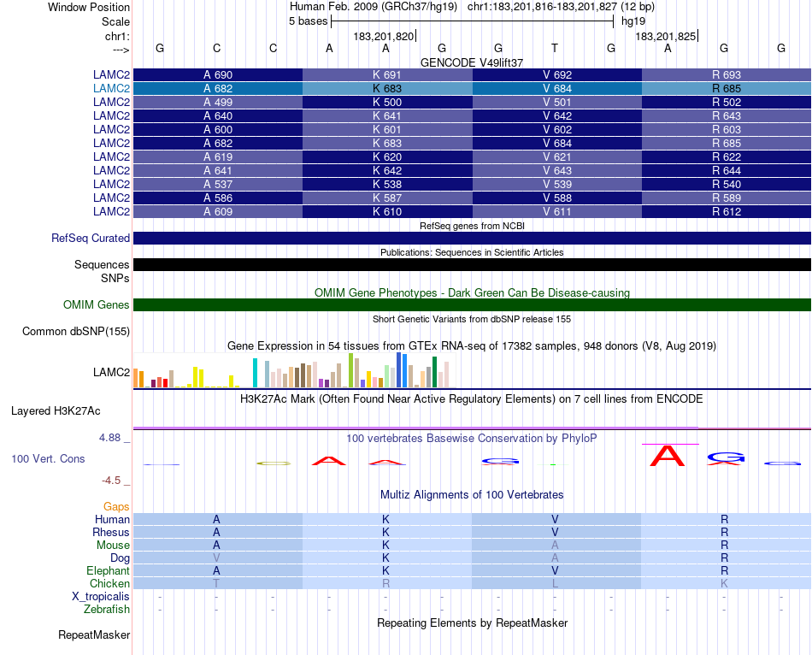Viewport: 812px width, 655px height.
Task: Click the Common dbSNP(155) track label
Action: point(75,331)
